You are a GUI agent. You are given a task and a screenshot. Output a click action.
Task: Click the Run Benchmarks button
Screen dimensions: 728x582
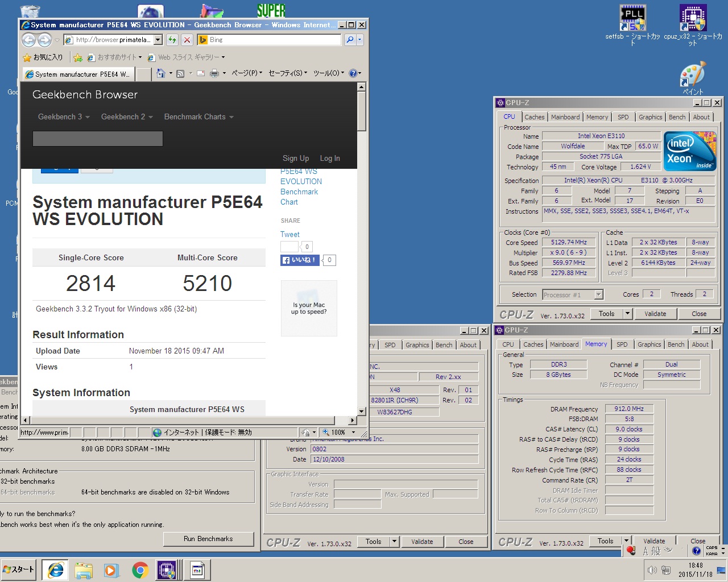[208, 539]
